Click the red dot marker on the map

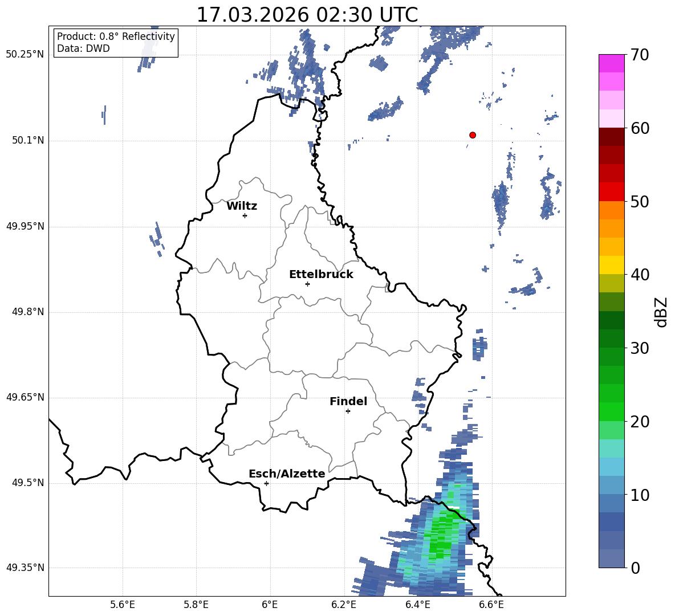[x=473, y=135]
